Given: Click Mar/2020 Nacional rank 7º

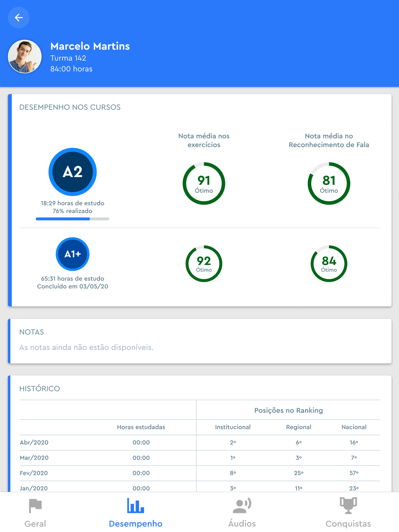Looking at the screenshot, I should click(x=354, y=458).
